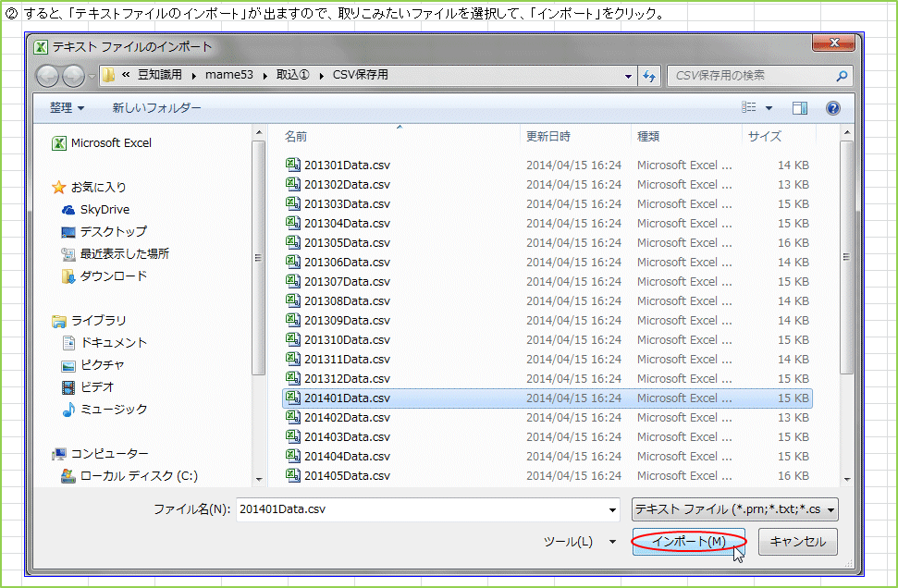Select file 201402Data.csv
898x588 pixels.
click(x=547, y=417)
